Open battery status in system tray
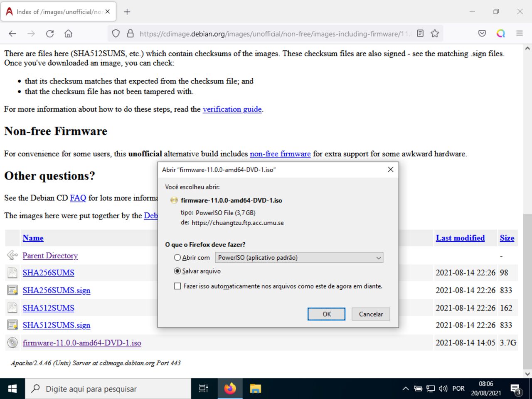 tap(418, 389)
